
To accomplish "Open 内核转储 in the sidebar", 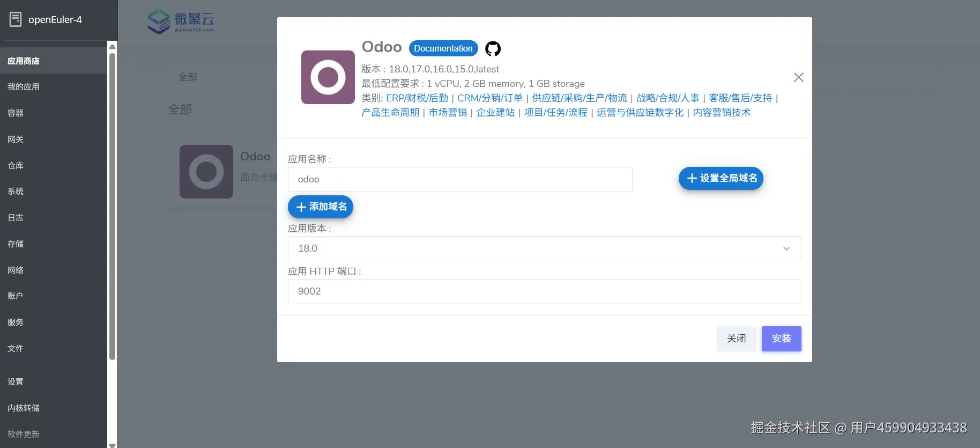I will (x=54, y=408).
